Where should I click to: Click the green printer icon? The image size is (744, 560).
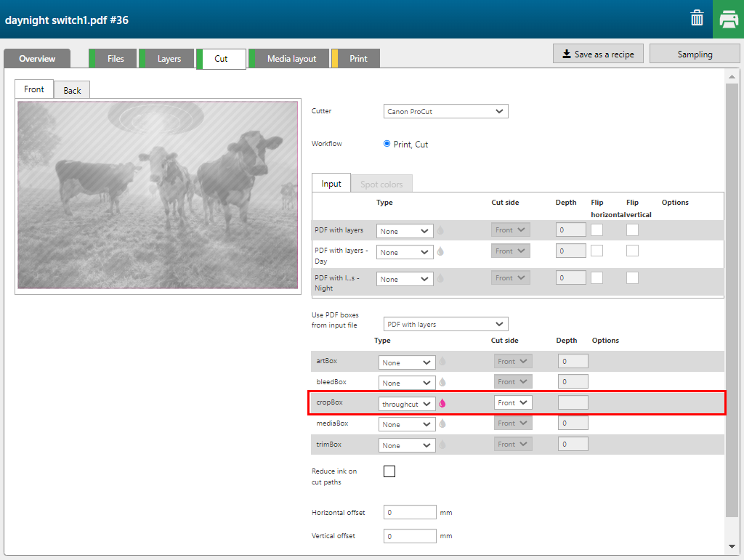pyautogui.click(x=728, y=20)
